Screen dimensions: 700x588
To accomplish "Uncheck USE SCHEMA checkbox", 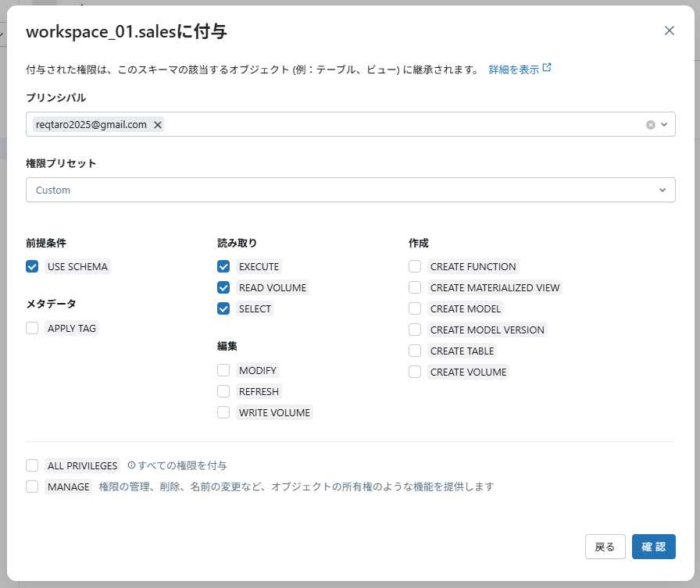I will pyautogui.click(x=32, y=266).
